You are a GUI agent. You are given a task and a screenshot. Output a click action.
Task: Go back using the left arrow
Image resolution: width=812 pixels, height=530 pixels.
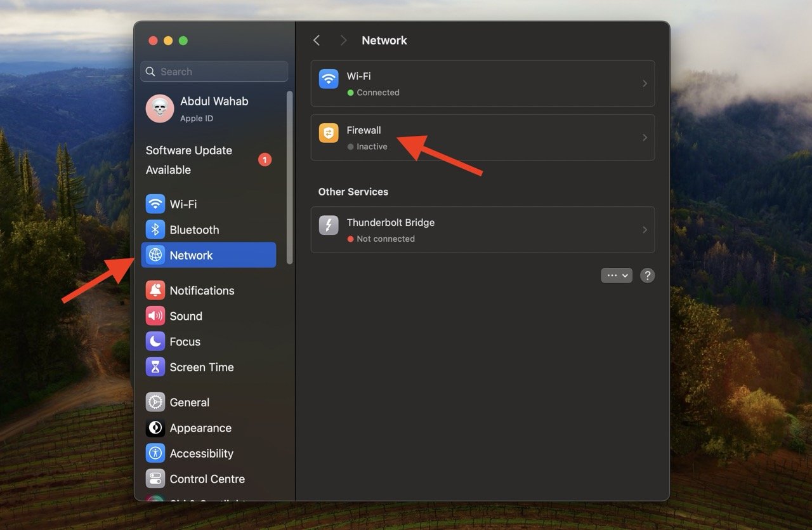coord(317,41)
